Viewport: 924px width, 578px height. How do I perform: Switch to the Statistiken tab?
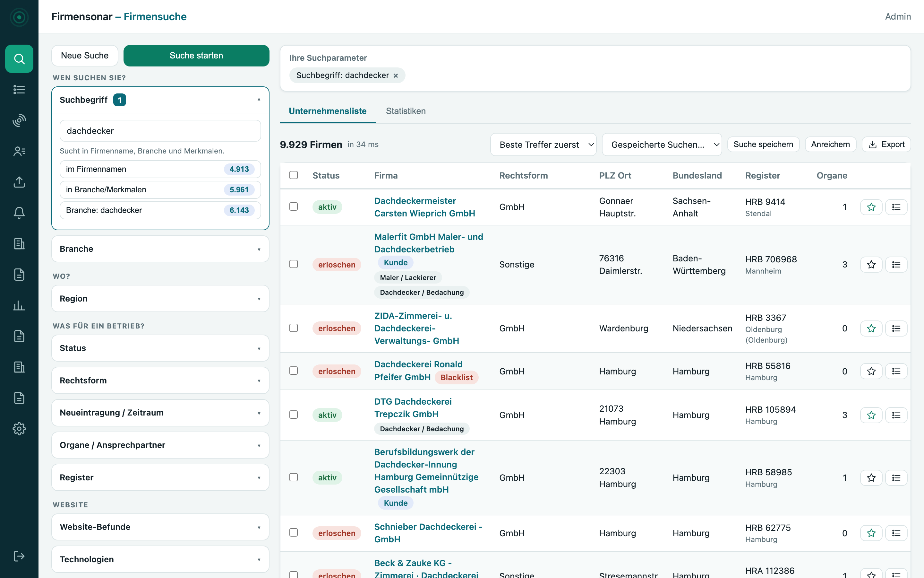(406, 111)
